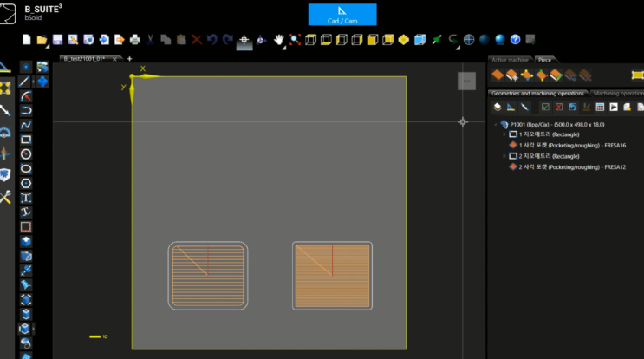Save the program with the floppy icon

coord(57,39)
